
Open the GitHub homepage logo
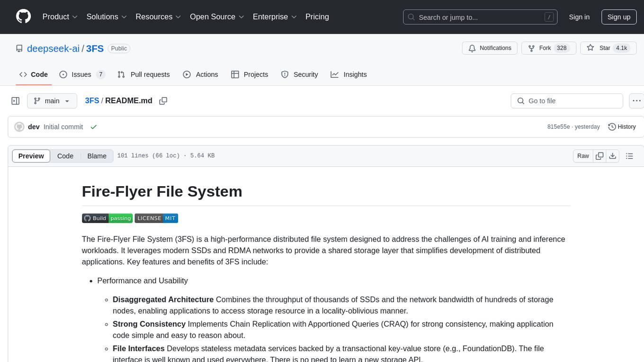tap(23, 17)
